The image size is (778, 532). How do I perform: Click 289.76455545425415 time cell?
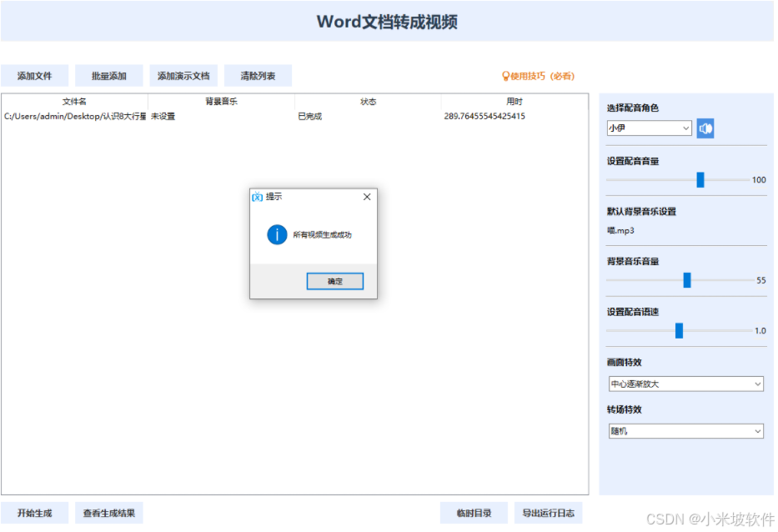coord(484,116)
